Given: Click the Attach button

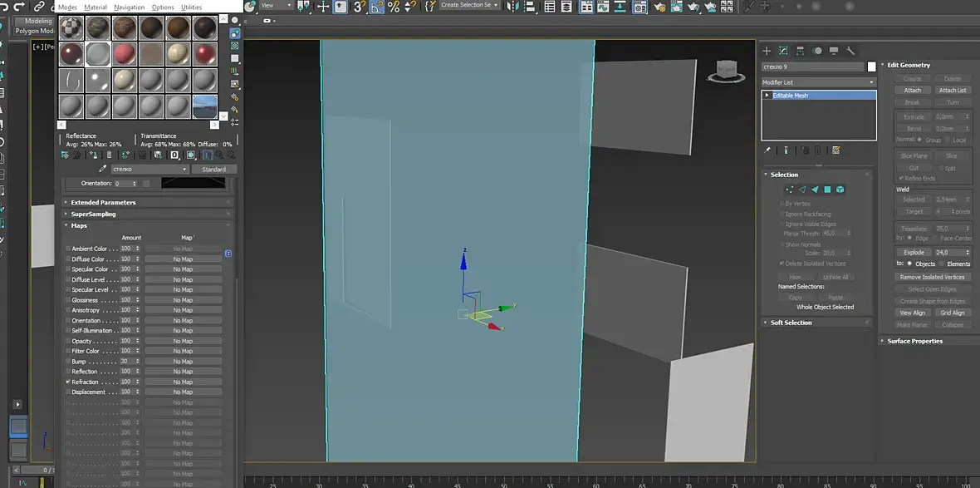Looking at the screenshot, I should click(913, 90).
